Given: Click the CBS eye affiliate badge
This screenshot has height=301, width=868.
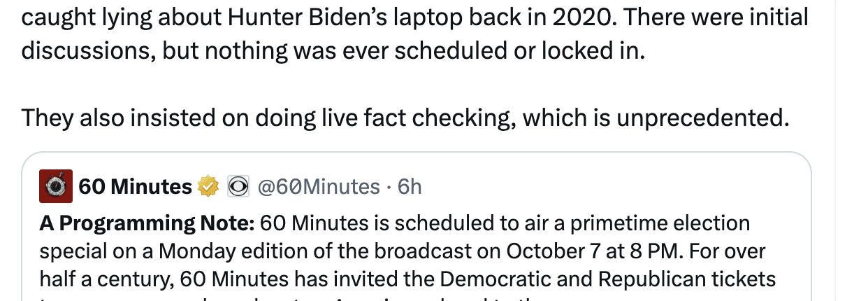Looking at the screenshot, I should coord(238,187).
